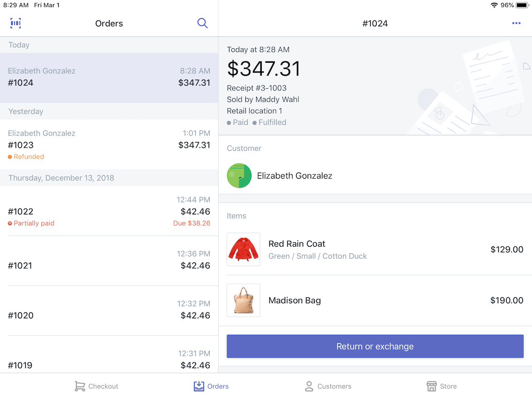Click Green / Small / Cotton Duck variant
Viewport: 532px width, 399px height.
click(x=318, y=256)
